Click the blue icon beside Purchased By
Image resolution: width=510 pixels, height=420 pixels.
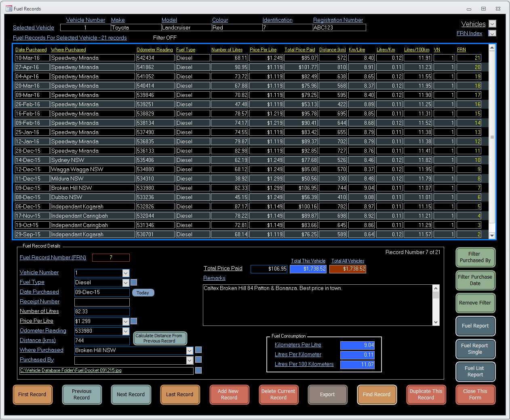point(198,359)
